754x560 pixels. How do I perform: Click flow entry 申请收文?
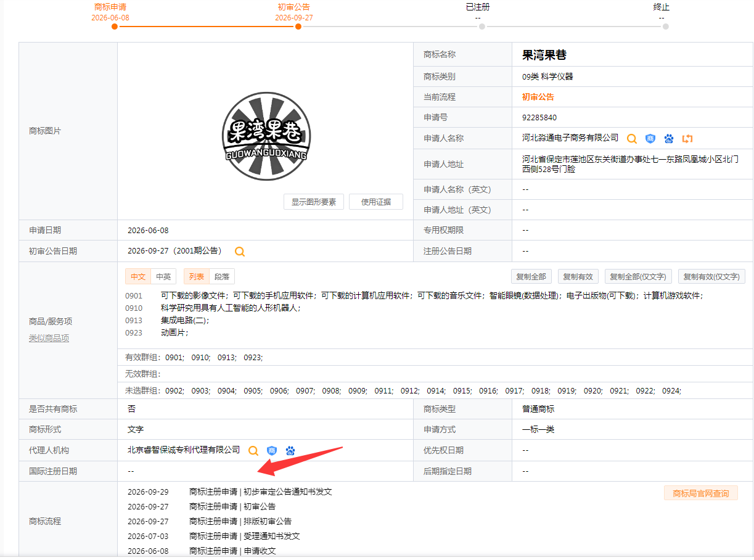coord(260,551)
